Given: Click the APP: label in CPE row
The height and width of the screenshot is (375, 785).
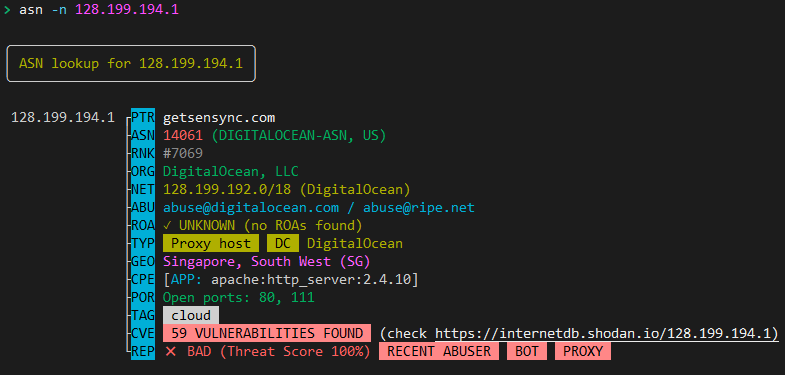Looking at the screenshot, I should (x=186, y=279).
